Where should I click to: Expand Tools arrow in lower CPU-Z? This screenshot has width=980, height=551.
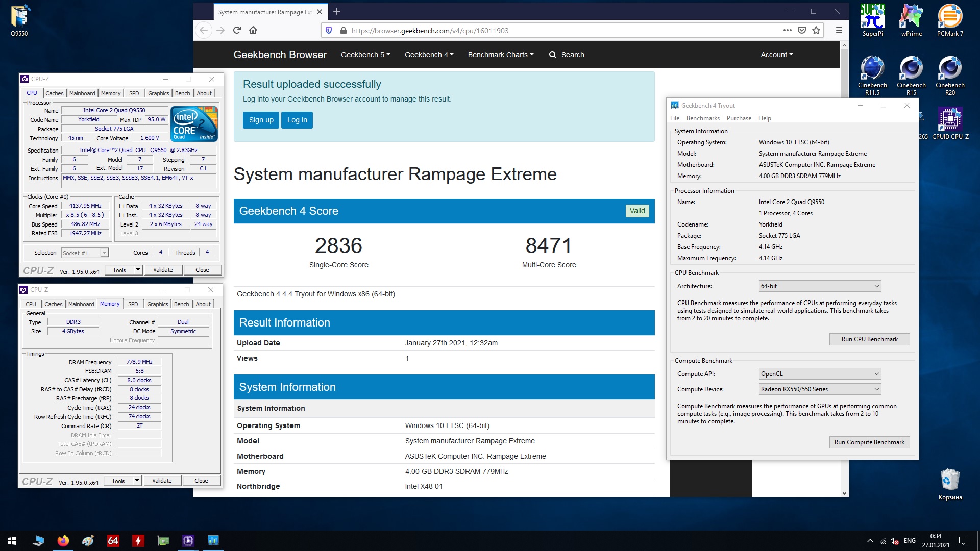(x=137, y=481)
